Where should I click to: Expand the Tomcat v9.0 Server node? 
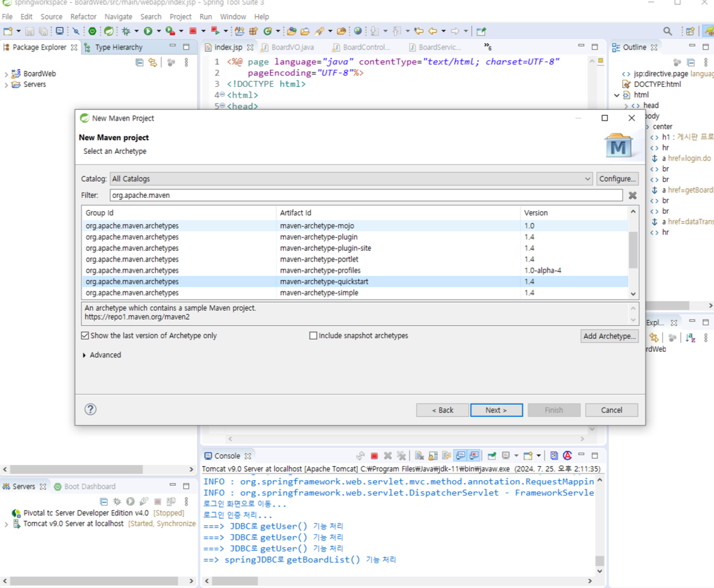6,524
